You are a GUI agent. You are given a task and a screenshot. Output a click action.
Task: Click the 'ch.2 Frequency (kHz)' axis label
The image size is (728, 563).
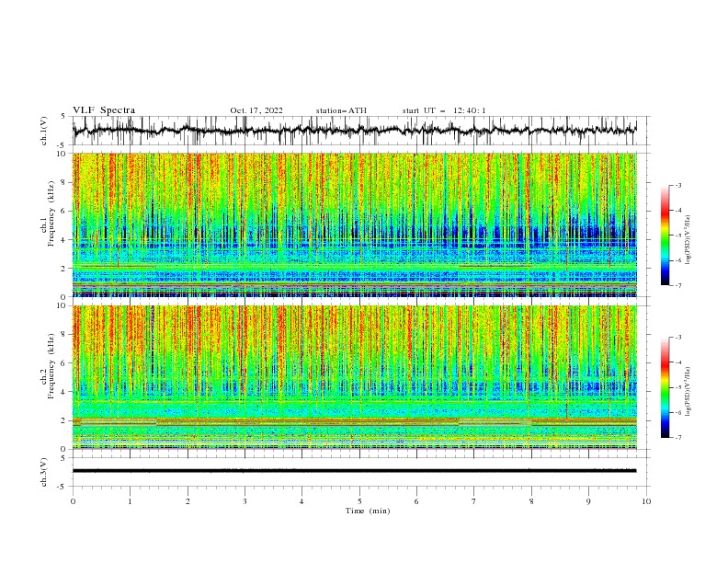[48, 365]
